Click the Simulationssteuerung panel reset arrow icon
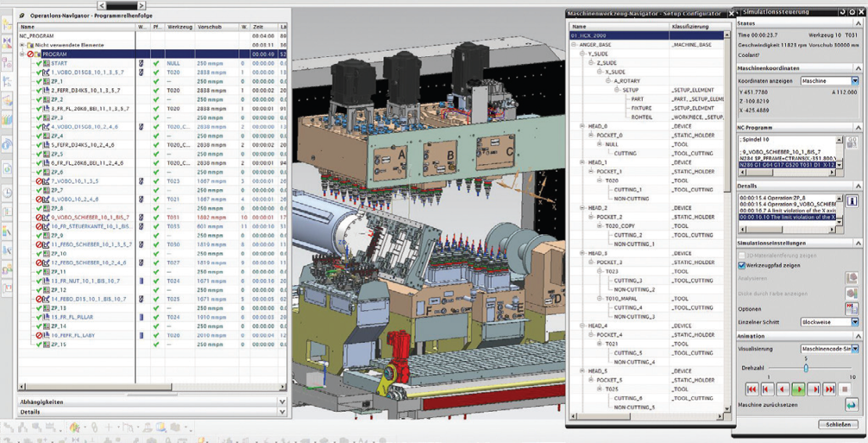Image resolution: width=868 pixels, height=443 pixels. [x=843, y=12]
